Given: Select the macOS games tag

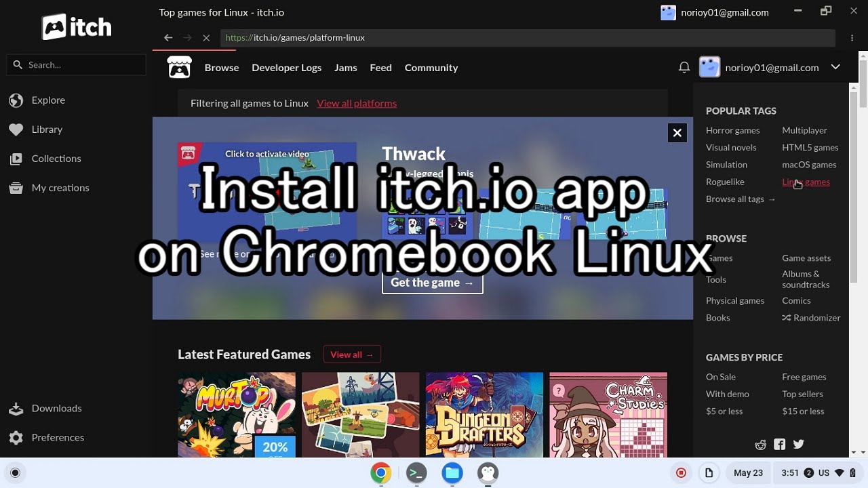Looking at the screenshot, I should coord(809,165).
